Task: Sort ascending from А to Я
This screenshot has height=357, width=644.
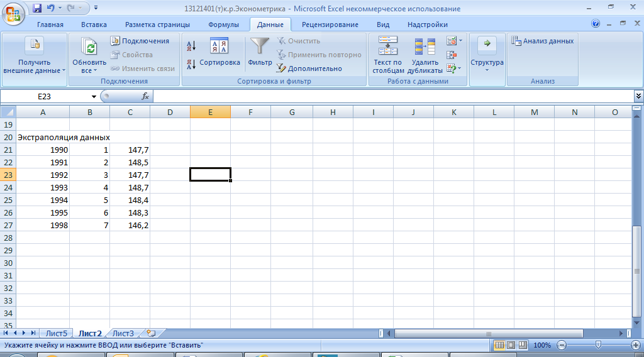Action: pyautogui.click(x=191, y=45)
